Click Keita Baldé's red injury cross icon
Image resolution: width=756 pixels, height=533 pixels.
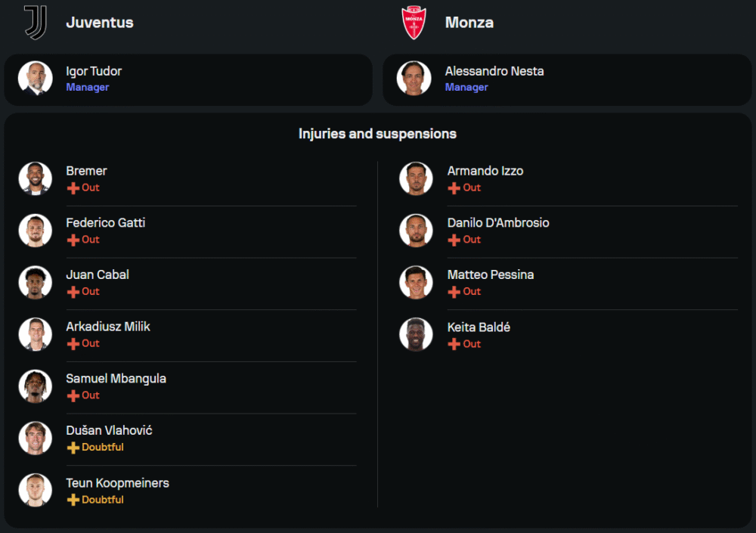(454, 344)
